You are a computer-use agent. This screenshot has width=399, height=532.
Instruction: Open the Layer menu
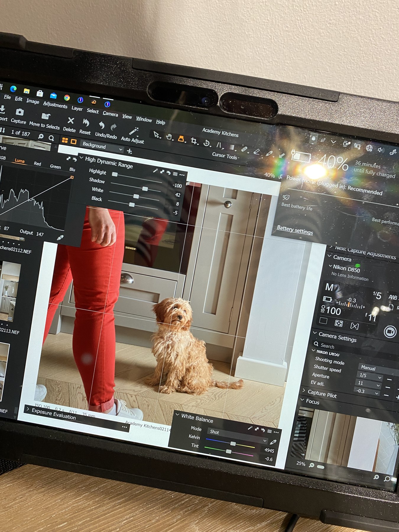[x=77, y=108]
